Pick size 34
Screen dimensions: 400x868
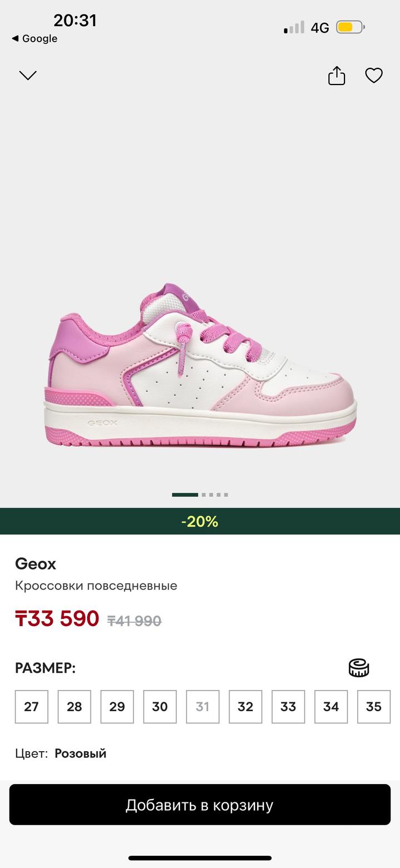pos(331,707)
